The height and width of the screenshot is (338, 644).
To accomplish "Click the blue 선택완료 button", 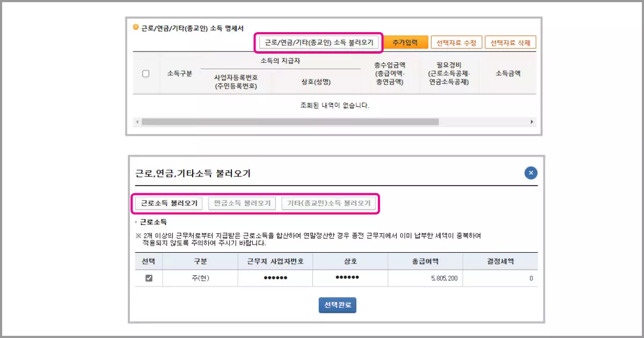I will click(337, 305).
